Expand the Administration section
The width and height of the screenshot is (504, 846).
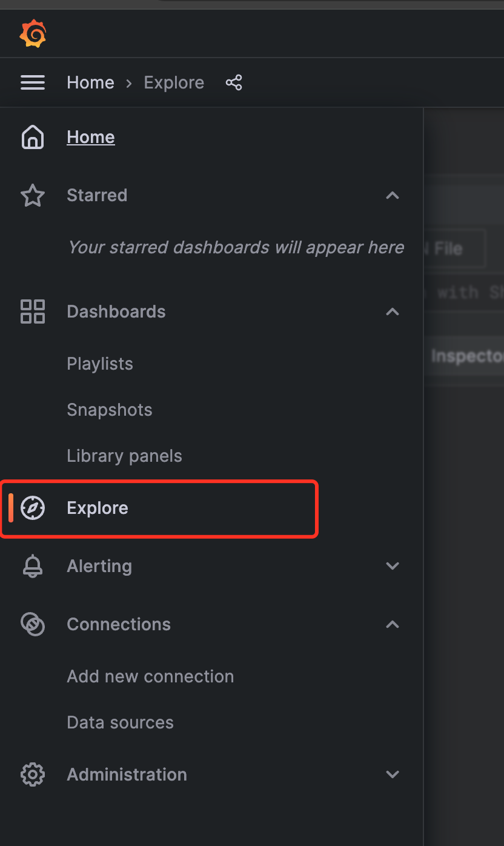tap(393, 774)
